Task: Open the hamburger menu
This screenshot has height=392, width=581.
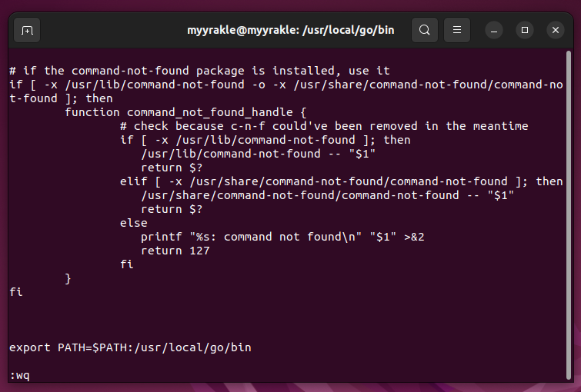Action: tap(457, 31)
